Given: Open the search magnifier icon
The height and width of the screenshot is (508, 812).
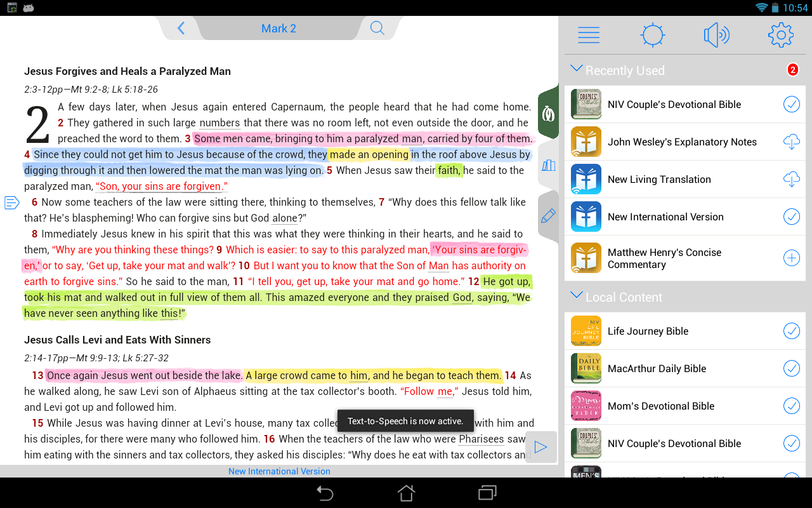Looking at the screenshot, I should (x=377, y=28).
